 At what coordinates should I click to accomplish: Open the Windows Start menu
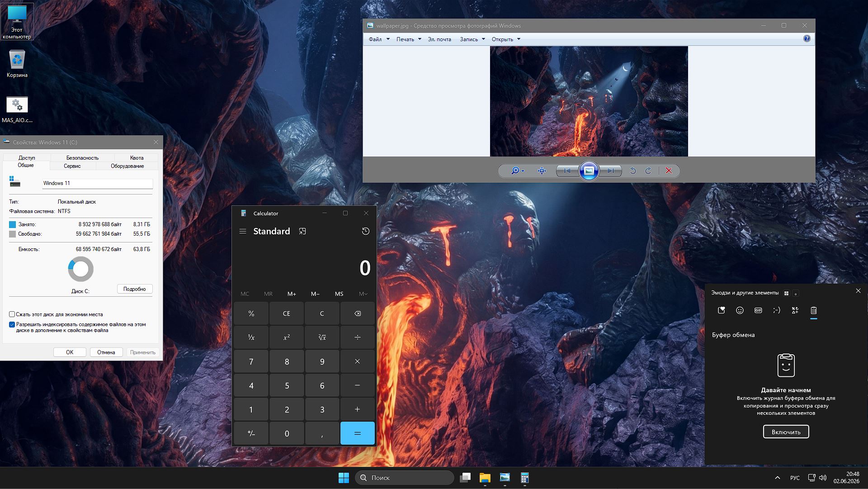point(344,478)
